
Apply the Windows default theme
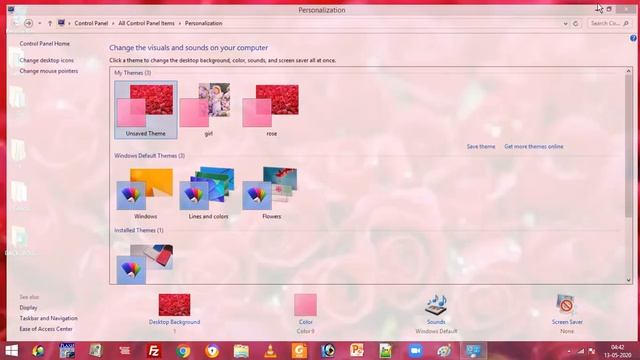pos(145,193)
